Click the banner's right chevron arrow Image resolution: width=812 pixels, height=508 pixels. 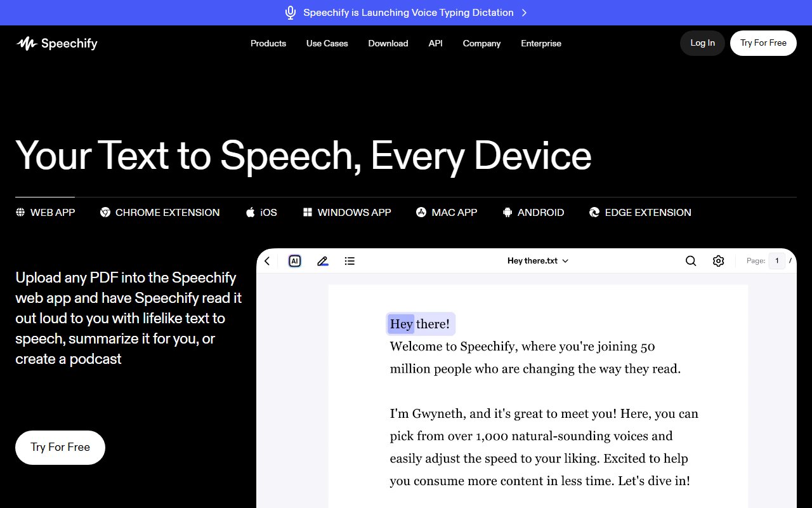click(524, 13)
